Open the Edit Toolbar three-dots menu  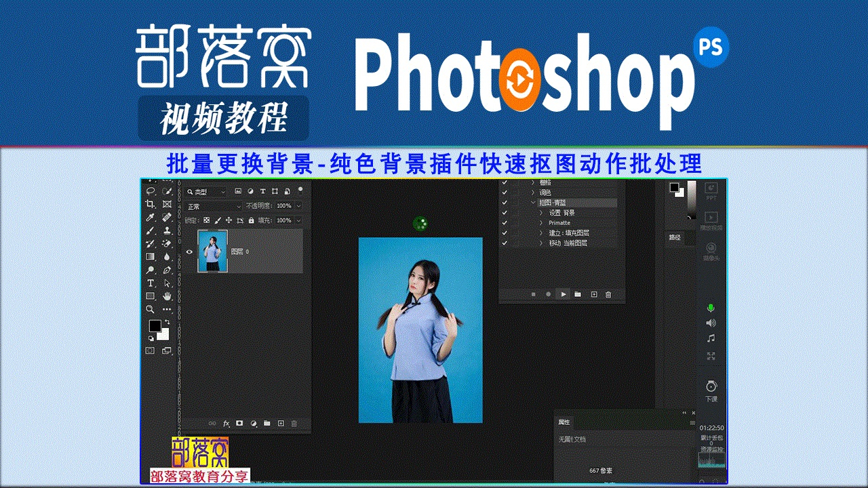pos(167,309)
